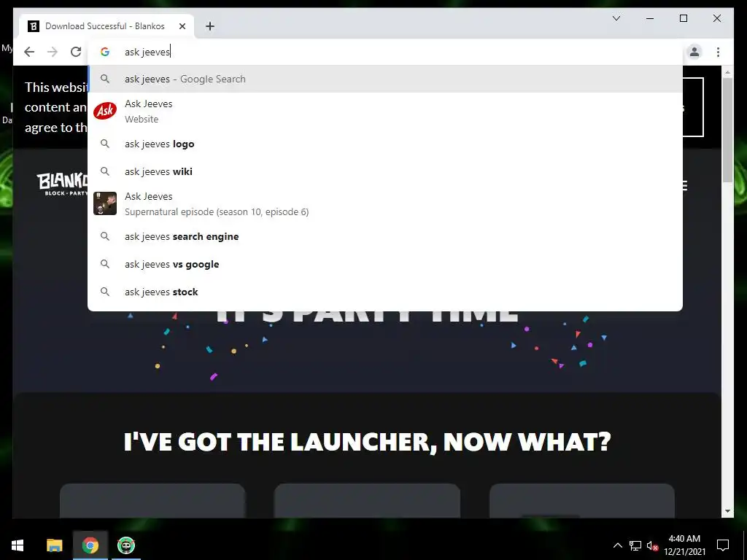This screenshot has height=560, width=747.
Task: Open the tab search chevron in the title bar
Action: click(x=616, y=18)
